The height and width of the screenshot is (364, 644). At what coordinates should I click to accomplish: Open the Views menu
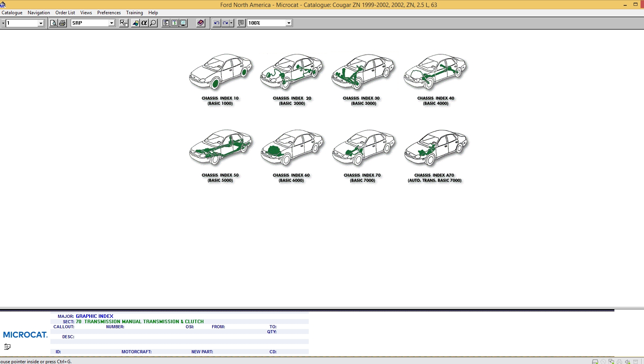(x=86, y=13)
